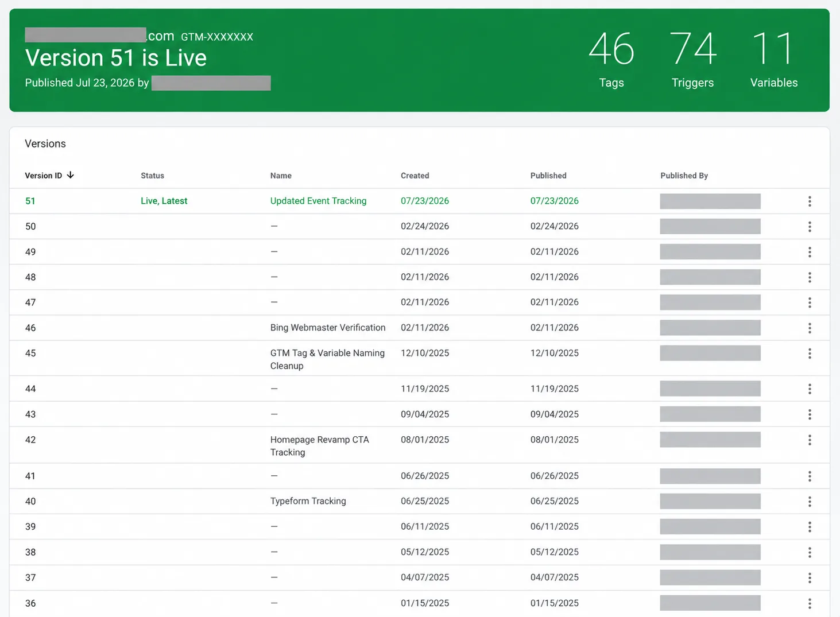Click the Version 51 is Live heading
Screen dimensions: 840x617
[x=116, y=58]
